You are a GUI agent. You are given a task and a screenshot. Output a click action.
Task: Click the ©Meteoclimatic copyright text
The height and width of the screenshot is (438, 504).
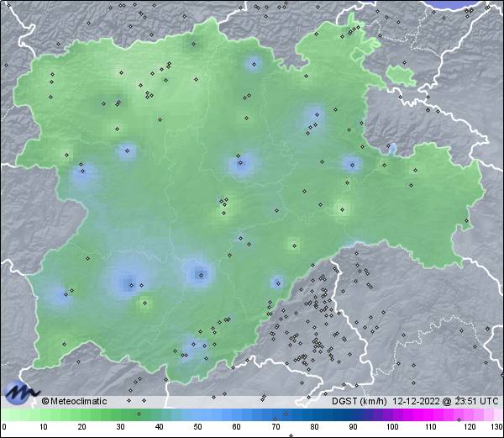coord(74,401)
